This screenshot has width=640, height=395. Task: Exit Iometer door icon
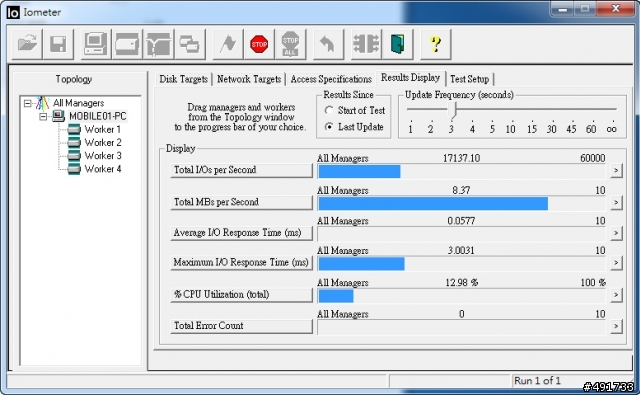tap(398, 44)
